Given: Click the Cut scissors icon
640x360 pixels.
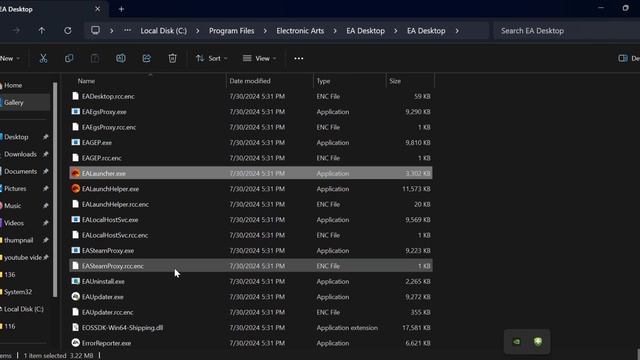Looking at the screenshot, I should (43, 58).
